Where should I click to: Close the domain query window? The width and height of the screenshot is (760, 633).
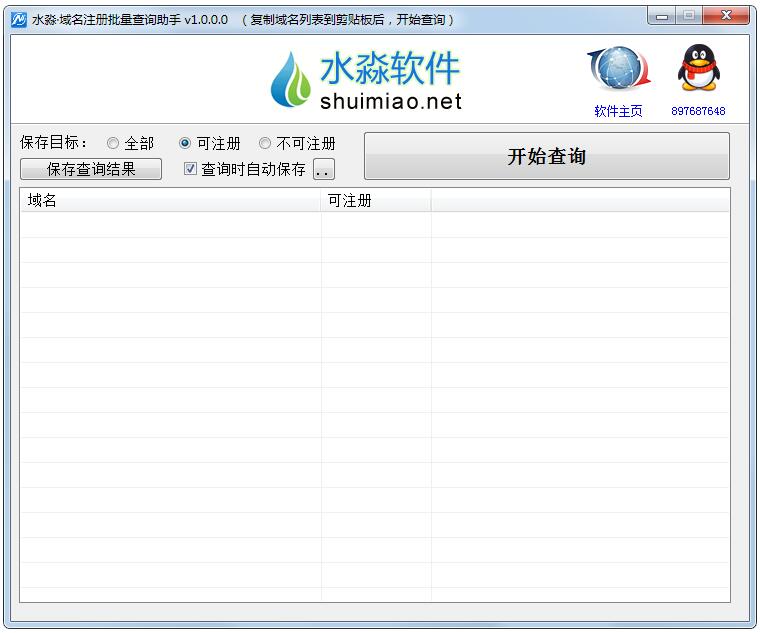point(726,16)
